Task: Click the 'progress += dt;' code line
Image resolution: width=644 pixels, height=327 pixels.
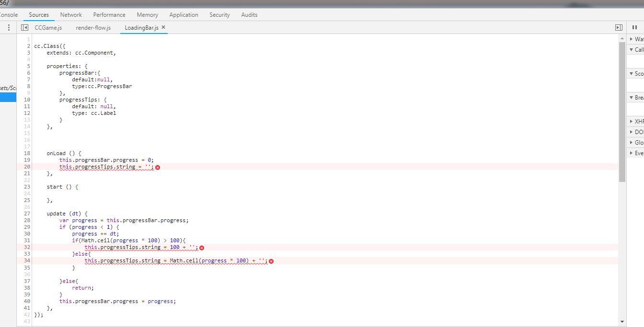Action: [95, 234]
